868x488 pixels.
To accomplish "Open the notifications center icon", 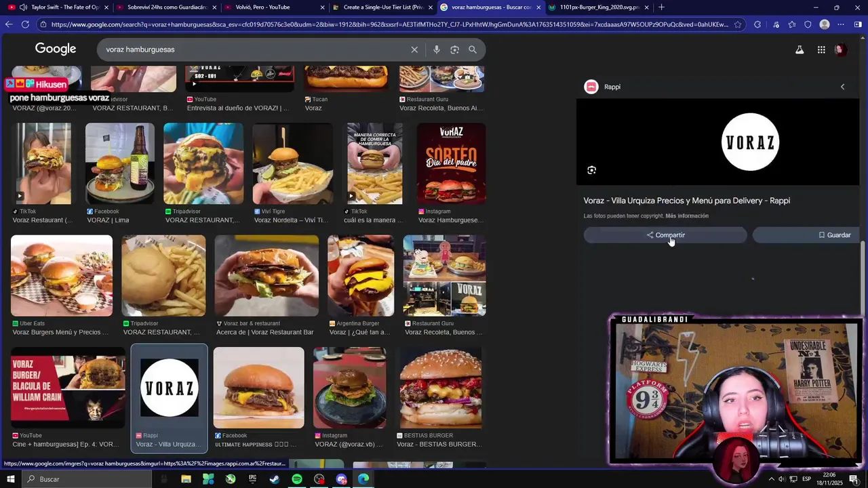I will click(854, 479).
